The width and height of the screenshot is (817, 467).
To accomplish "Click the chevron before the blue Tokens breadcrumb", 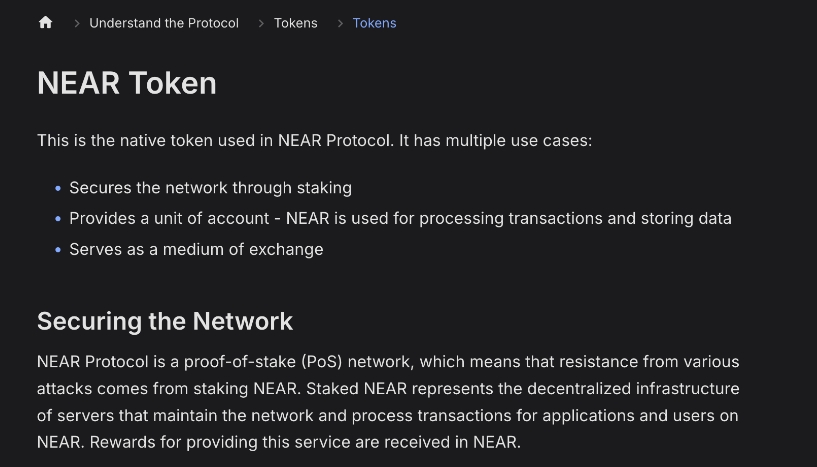I will pyautogui.click(x=340, y=23).
